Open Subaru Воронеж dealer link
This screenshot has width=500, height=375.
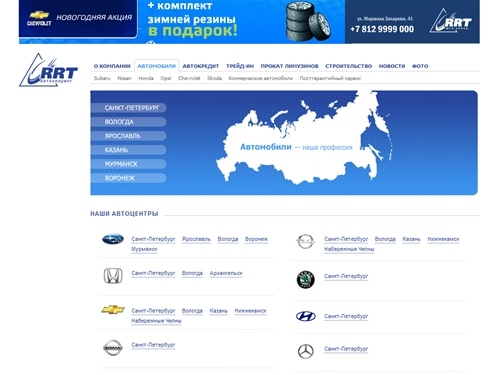click(256, 239)
